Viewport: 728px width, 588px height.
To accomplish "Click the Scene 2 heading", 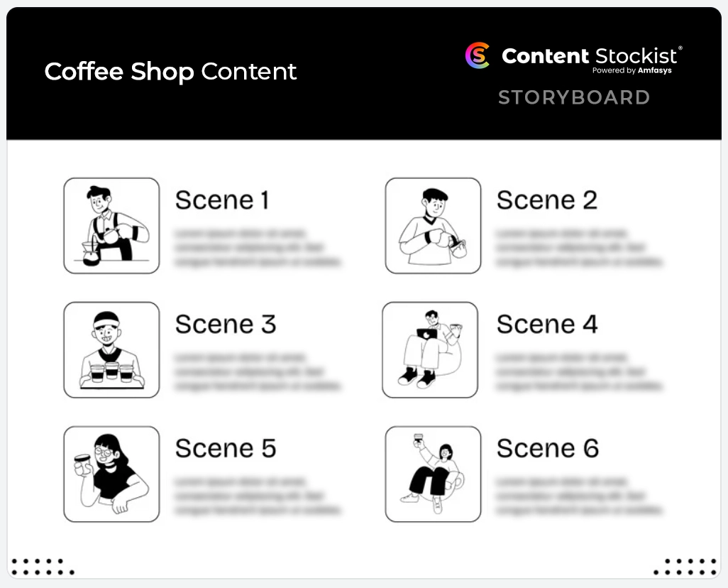I will tap(547, 200).
